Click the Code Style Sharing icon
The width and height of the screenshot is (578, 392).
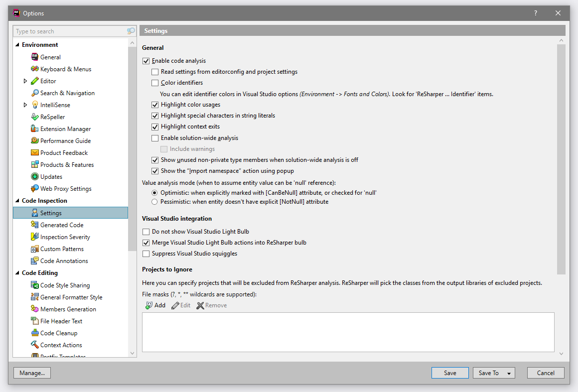[35, 285]
